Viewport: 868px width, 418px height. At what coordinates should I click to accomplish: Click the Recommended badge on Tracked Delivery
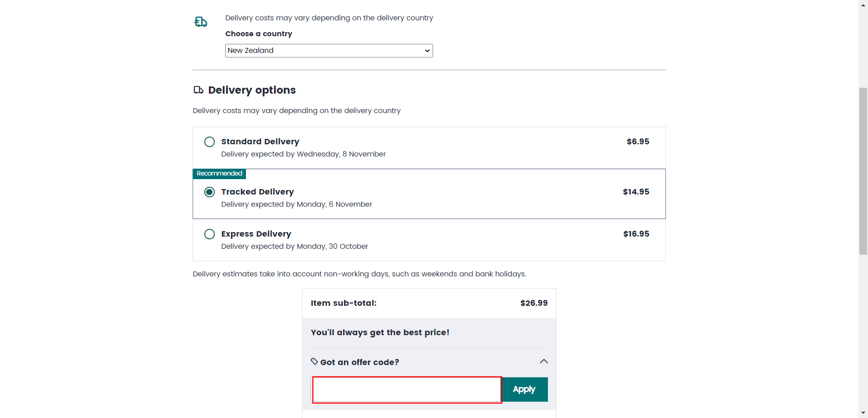(219, 173)
